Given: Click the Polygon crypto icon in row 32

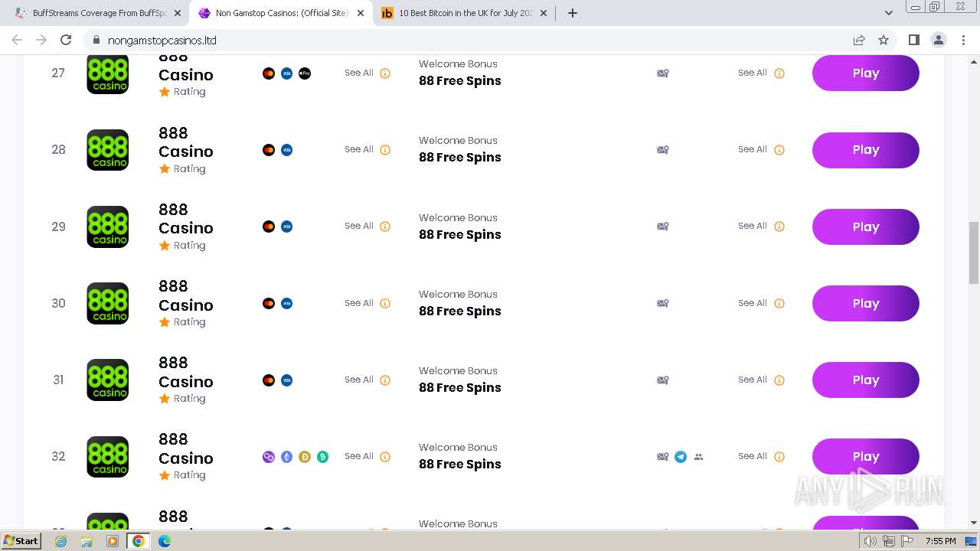Looking at the screenshot, I should (269, 457).
